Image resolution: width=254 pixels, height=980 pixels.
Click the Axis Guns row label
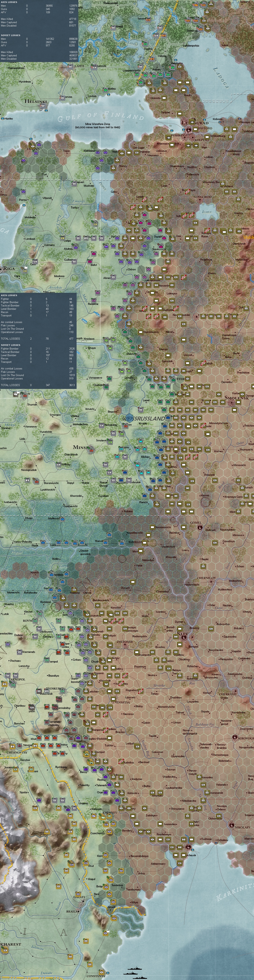click(x=4, y=9)
